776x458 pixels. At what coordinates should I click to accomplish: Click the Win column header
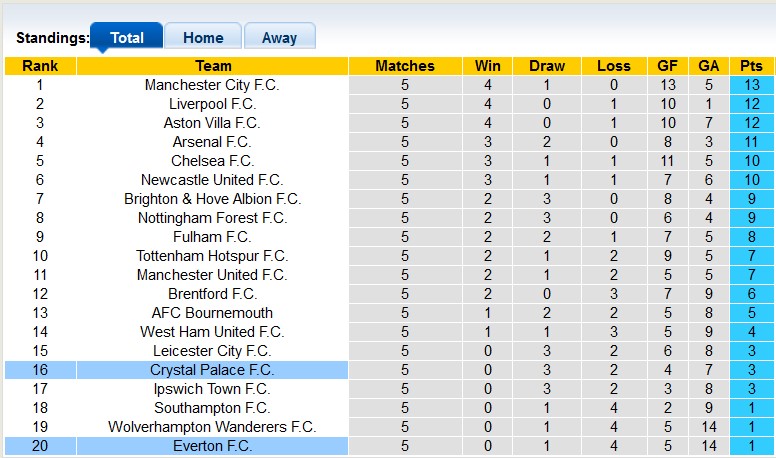(488, 66)
